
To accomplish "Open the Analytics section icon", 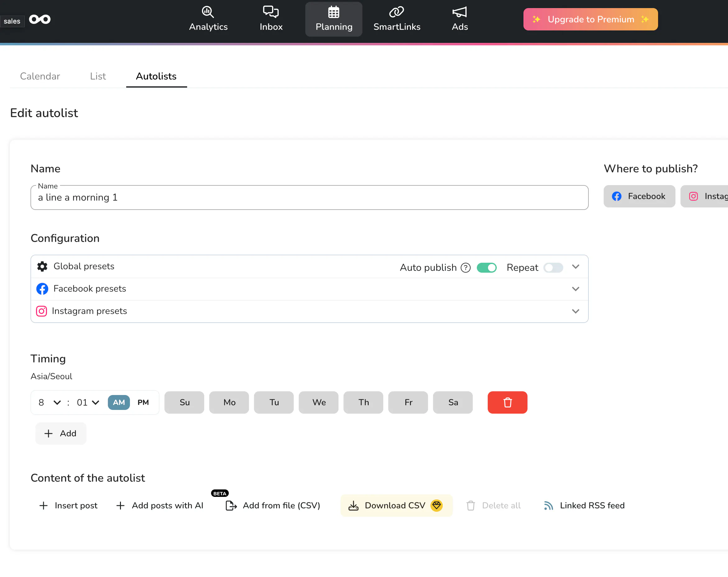I will [208, 12].
